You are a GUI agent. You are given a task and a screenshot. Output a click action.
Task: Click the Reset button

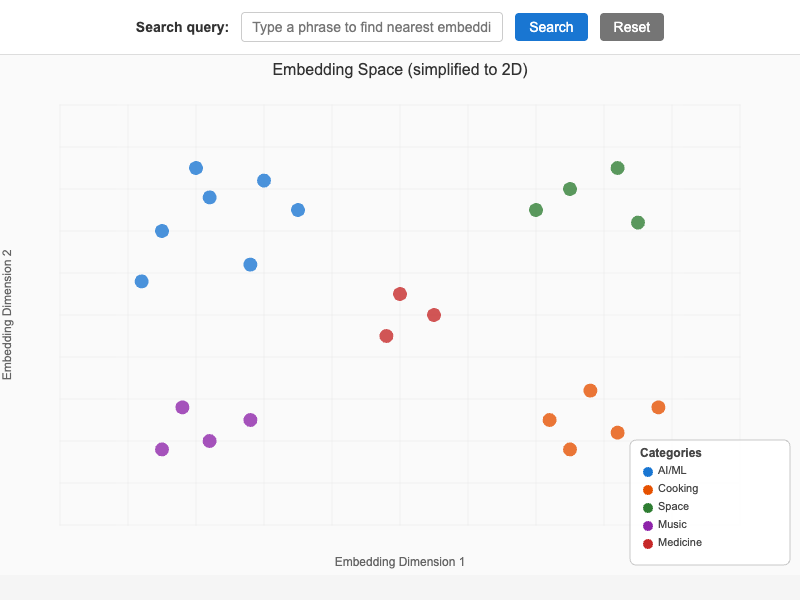pyautogui.click(x=632, y=27)
